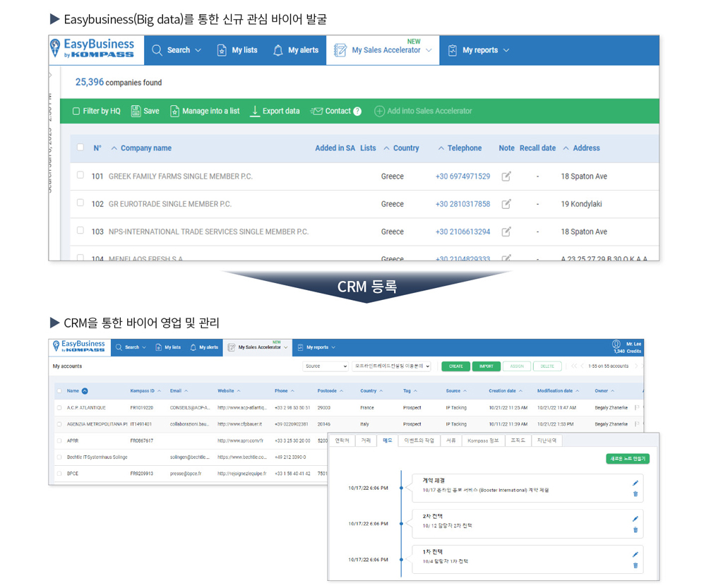Open the Source combo box in My accounts
Image resolution: width=723 pixels, height=588 pixels.
click(x=325, y=366)
